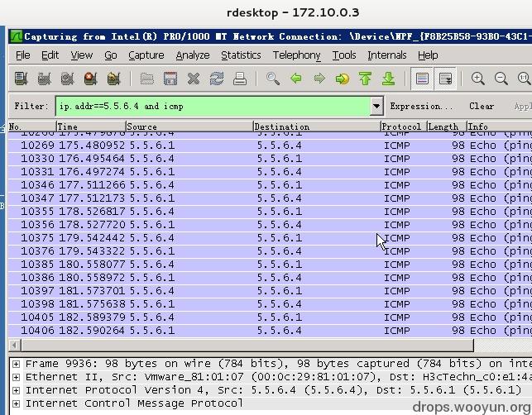This screenshot has width=532, height=415.
Task: Click the Expression... button
Action: (x=421, y=106)
